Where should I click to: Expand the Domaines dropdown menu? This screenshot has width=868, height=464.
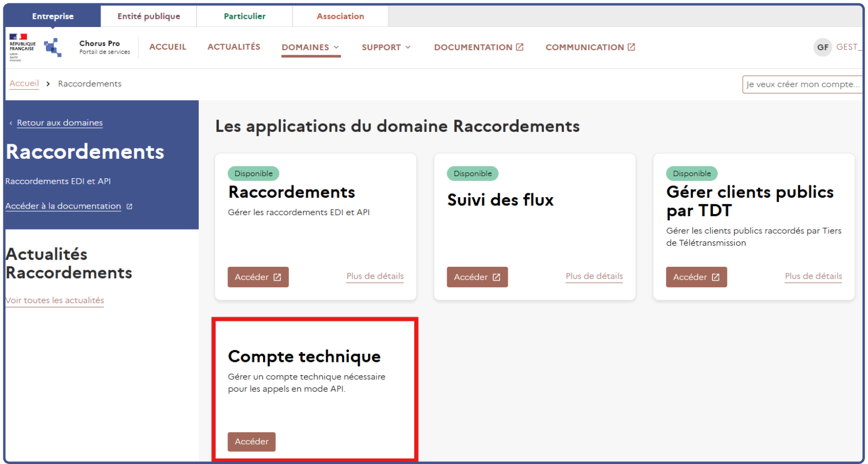310,48
